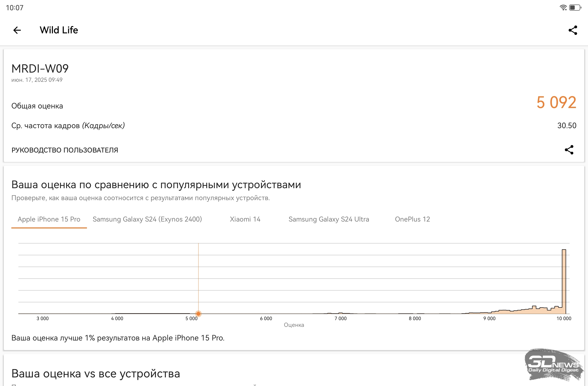
Task: Tap the 3 000 axis label
Action: 42,319
